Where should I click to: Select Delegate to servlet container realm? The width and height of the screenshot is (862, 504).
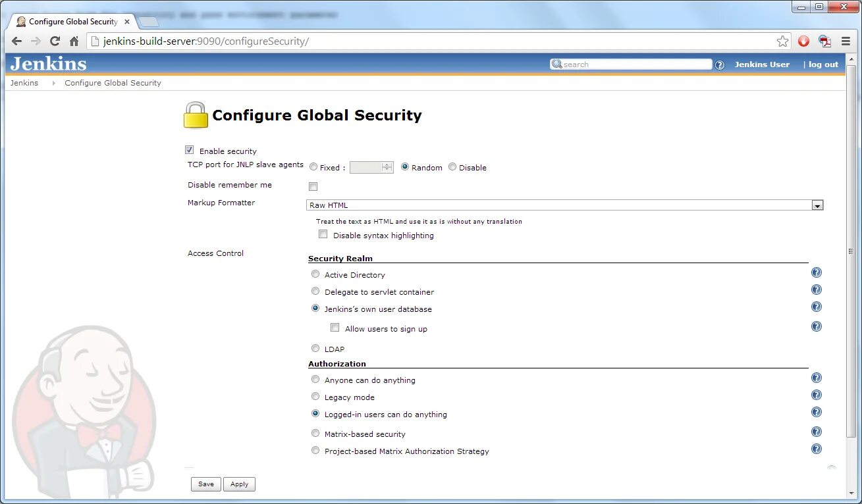click(315, 291)
